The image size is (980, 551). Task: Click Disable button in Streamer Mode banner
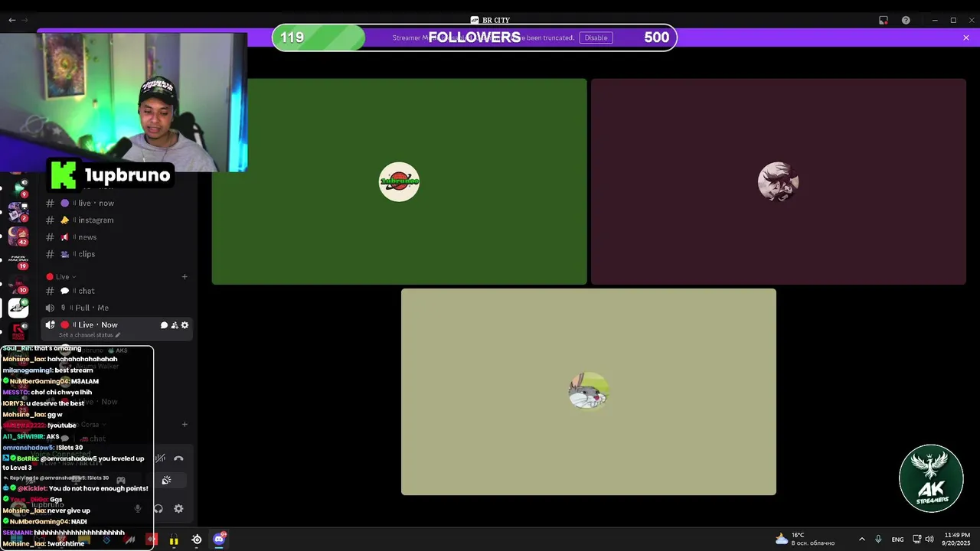click(596, 37)
